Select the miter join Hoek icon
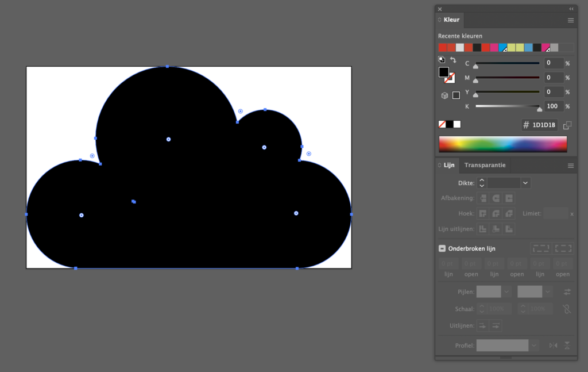 click(483, 213)
